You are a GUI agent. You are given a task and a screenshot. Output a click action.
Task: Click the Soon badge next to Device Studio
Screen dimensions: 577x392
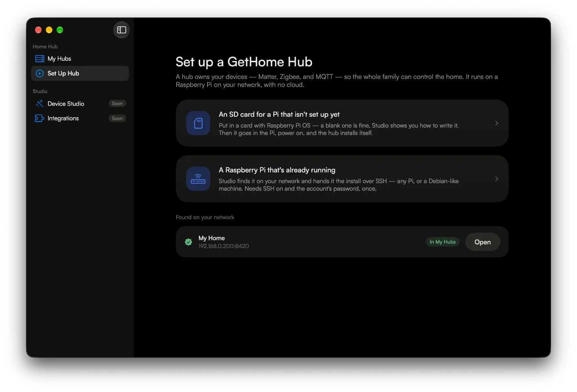point(117,104)
